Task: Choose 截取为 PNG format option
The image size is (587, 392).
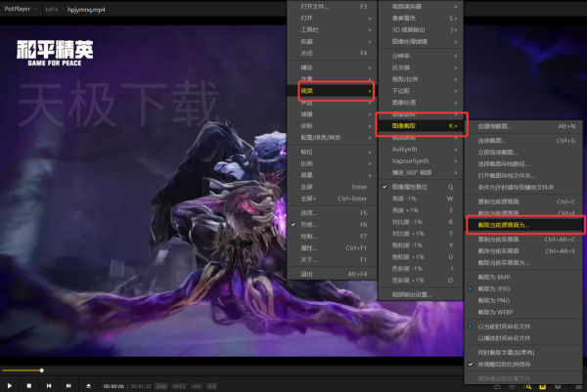Action: coord(523,300)
